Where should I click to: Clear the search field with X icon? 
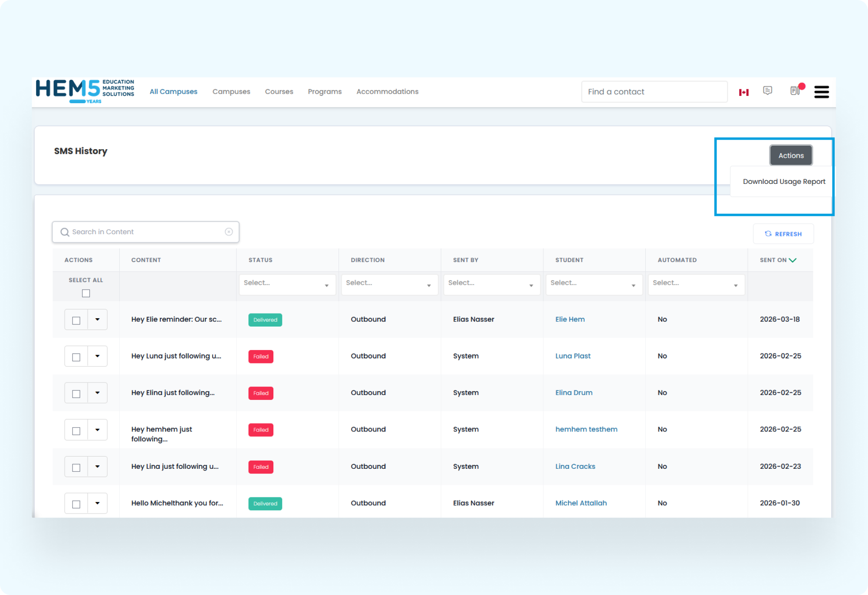[x=229, y=232]
